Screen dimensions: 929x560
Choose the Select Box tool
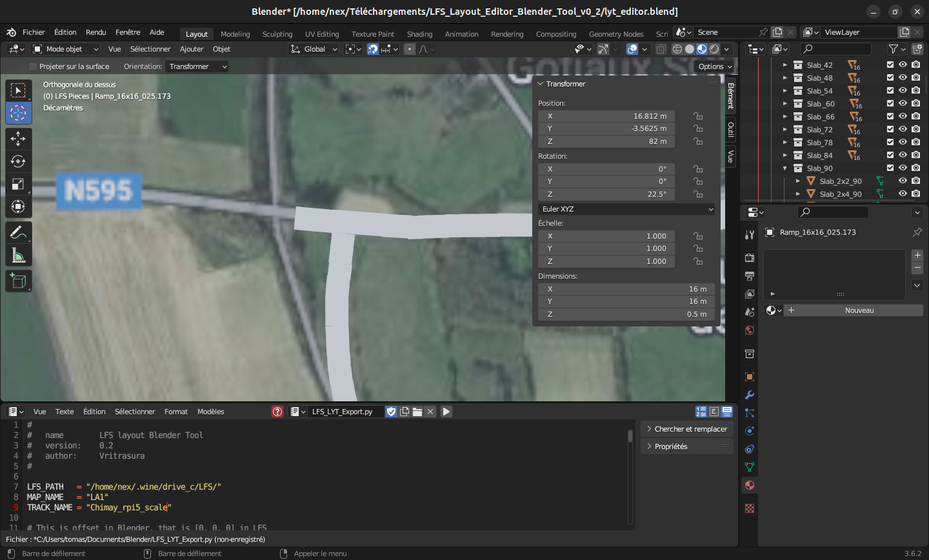click(18, 90)
